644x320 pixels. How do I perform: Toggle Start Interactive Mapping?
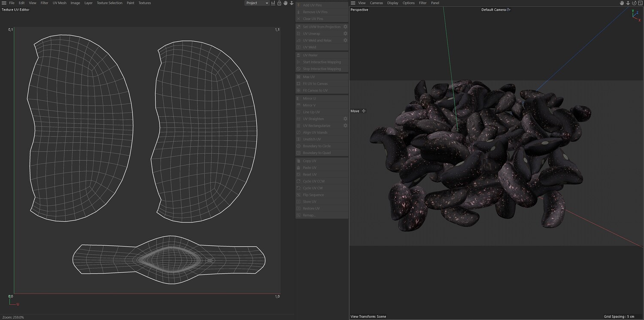click(322, 62)
